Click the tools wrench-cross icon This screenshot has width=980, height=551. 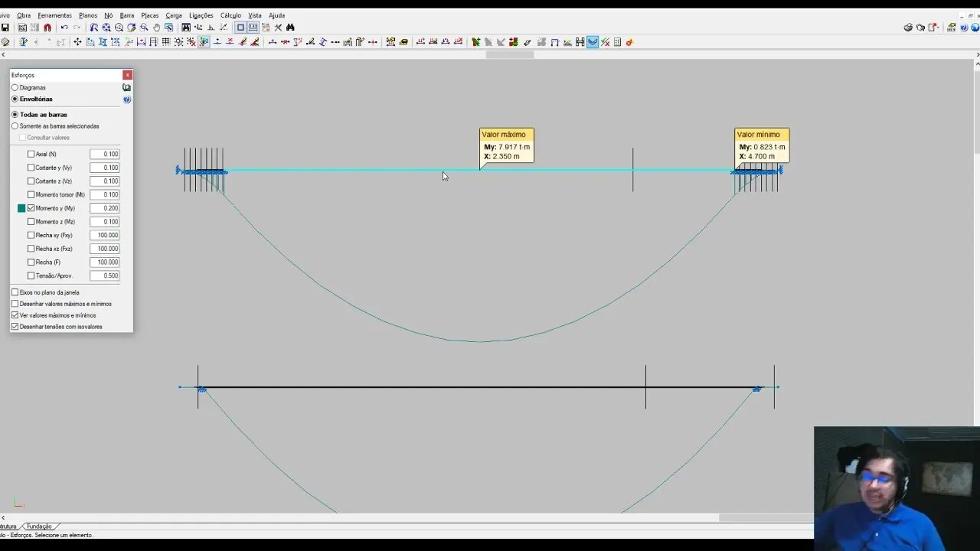coord(278,28)
